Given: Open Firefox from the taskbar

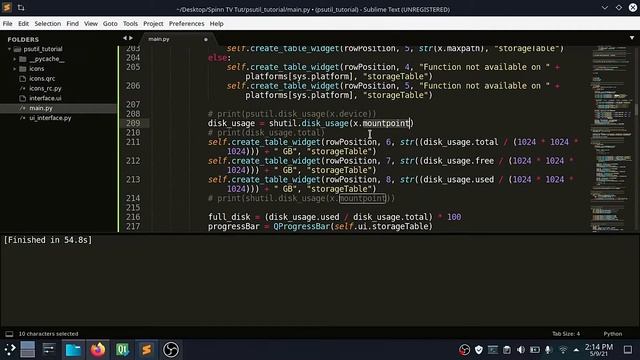Looking at the screenshot, I should [x=98, y=350].
